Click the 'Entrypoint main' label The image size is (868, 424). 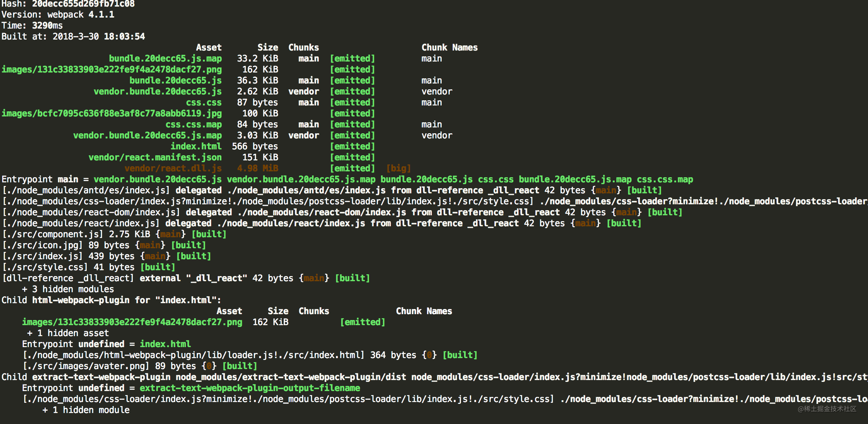point(40,179)
